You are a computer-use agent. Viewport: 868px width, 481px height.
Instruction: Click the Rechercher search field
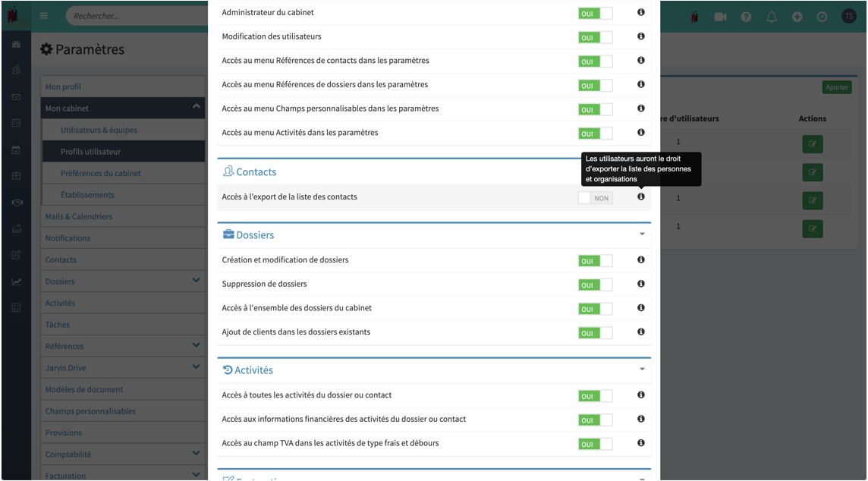click(138, 16)
